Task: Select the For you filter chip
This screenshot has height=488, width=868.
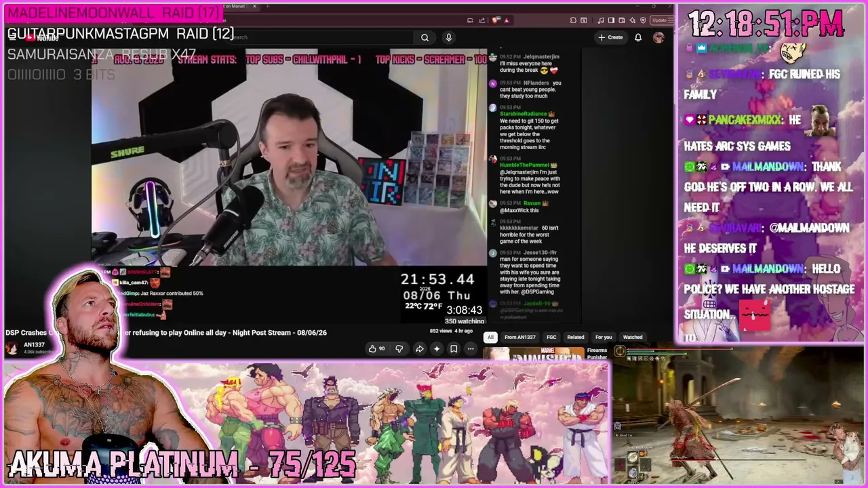Action: click(x=604, y=337)
